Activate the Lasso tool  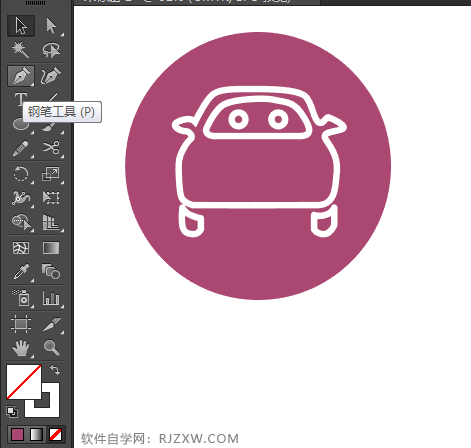click(51, 50)
